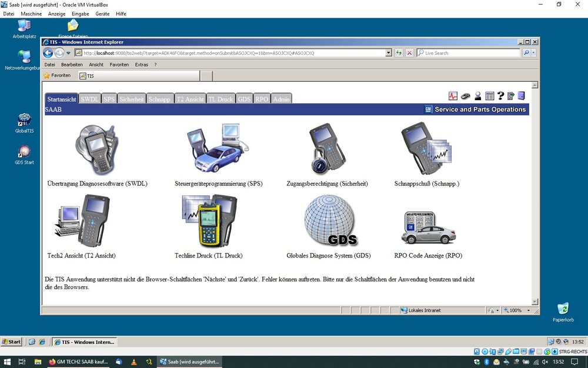The width and height of the screenshot is (588, 368).
Task: Open the Netzwerkumgebung desktop icon
Action: (24, 61)
